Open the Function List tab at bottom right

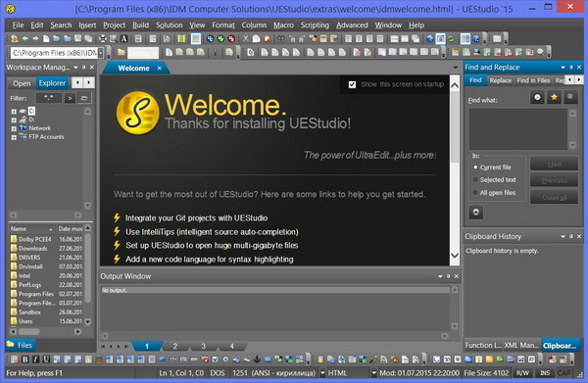[x=483, y=345]
